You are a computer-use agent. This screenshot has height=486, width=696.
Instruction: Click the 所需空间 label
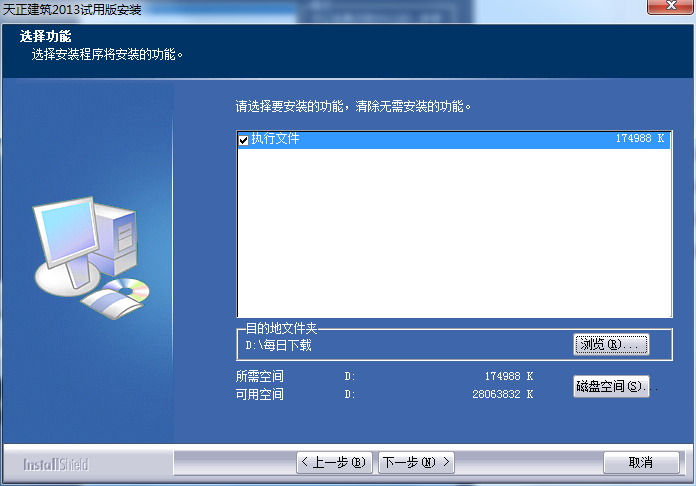point(260,376)
